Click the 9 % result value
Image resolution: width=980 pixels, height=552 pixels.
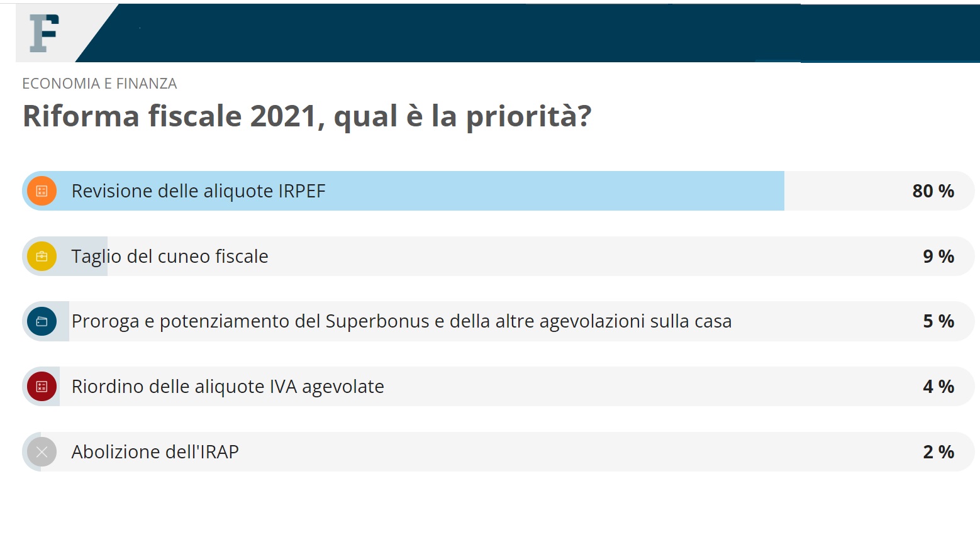click(x=938, y=257)
